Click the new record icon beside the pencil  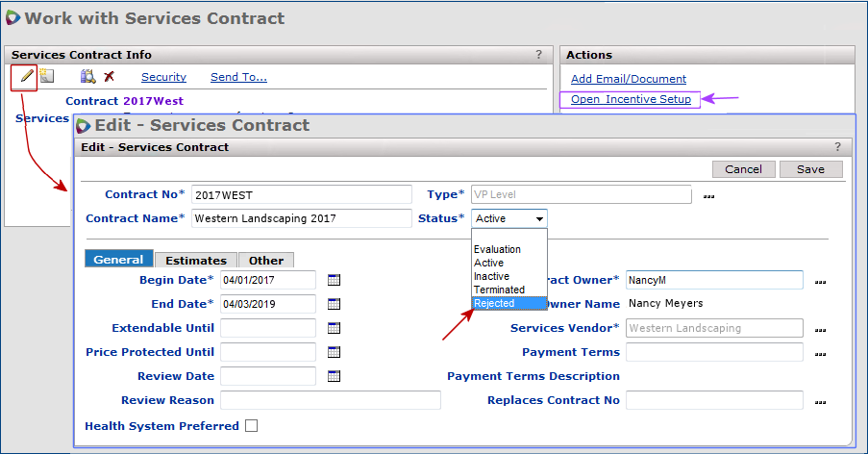(46, 77)
